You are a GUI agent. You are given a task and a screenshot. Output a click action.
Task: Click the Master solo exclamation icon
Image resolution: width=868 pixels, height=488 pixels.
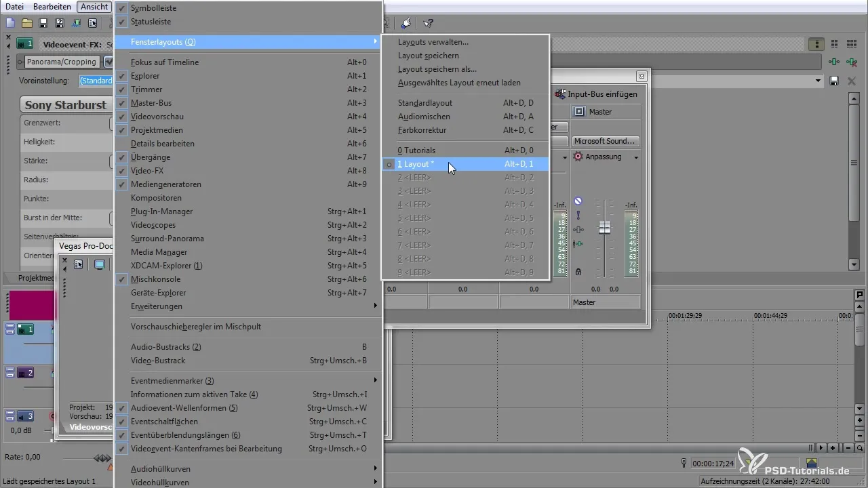pyautogui.click(x=578, y=215)
